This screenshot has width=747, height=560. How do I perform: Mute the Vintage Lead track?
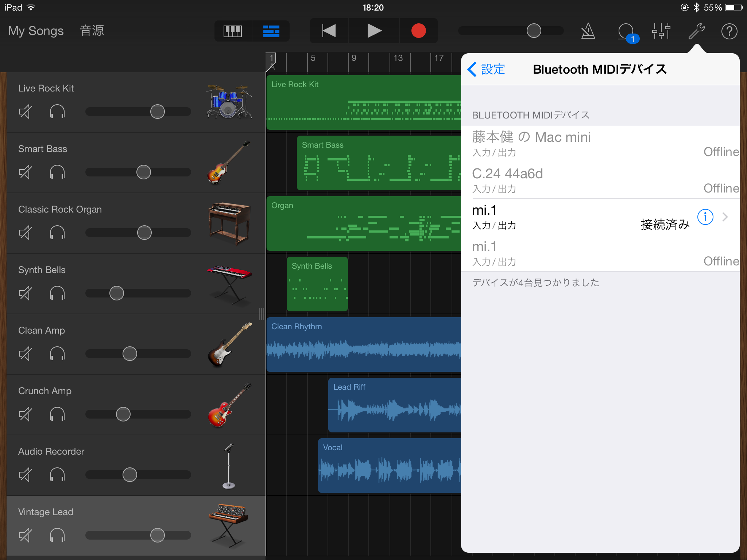click(x=25, y=535)
